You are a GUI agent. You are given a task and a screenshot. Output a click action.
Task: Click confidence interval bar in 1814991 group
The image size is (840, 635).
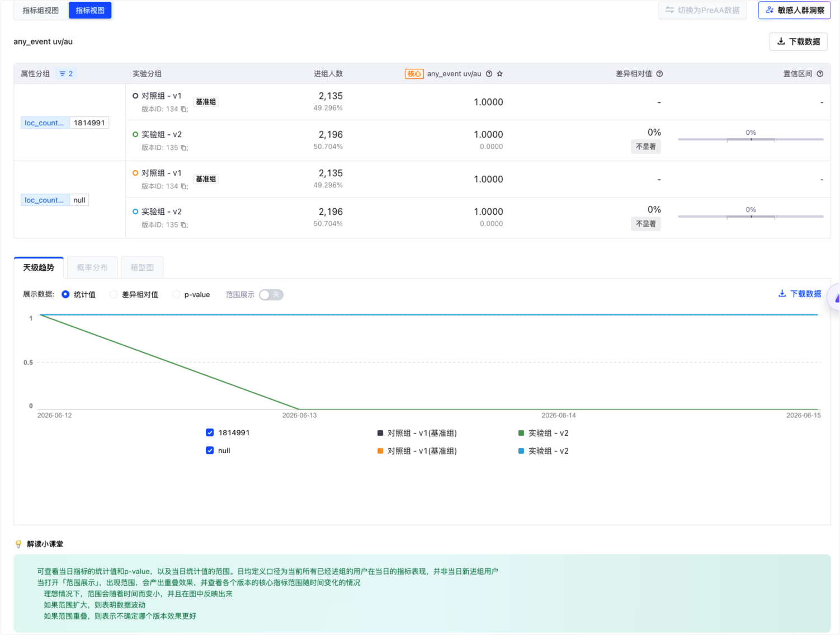(751, 139)
